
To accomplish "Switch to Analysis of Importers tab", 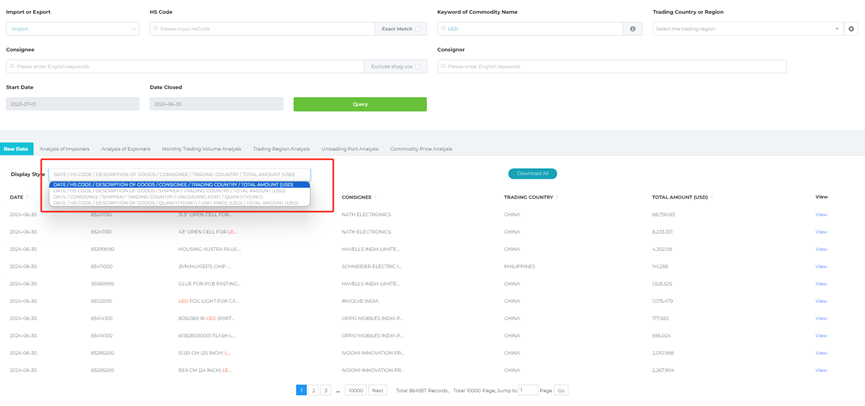I will pos(64,149).
